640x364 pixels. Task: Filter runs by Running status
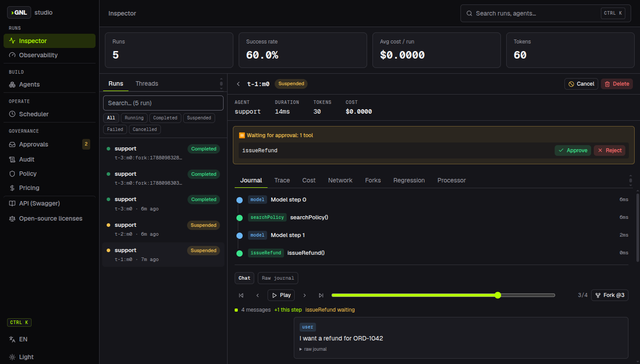(x=134, y=118)
